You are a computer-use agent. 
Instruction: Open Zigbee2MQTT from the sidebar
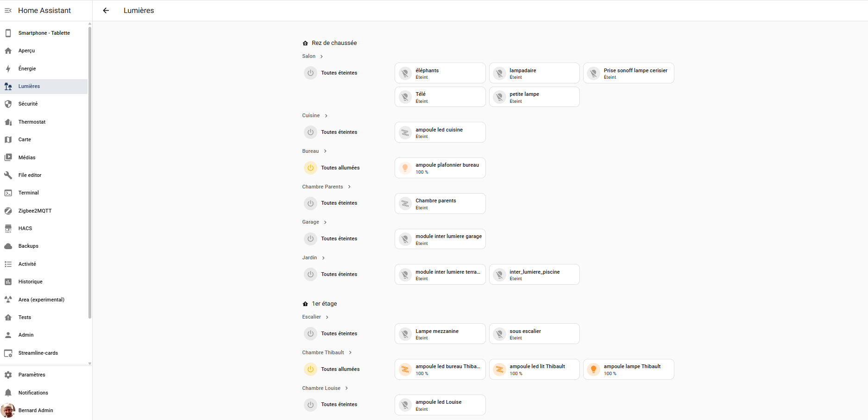pyautogui.click(x=35, y=211)
